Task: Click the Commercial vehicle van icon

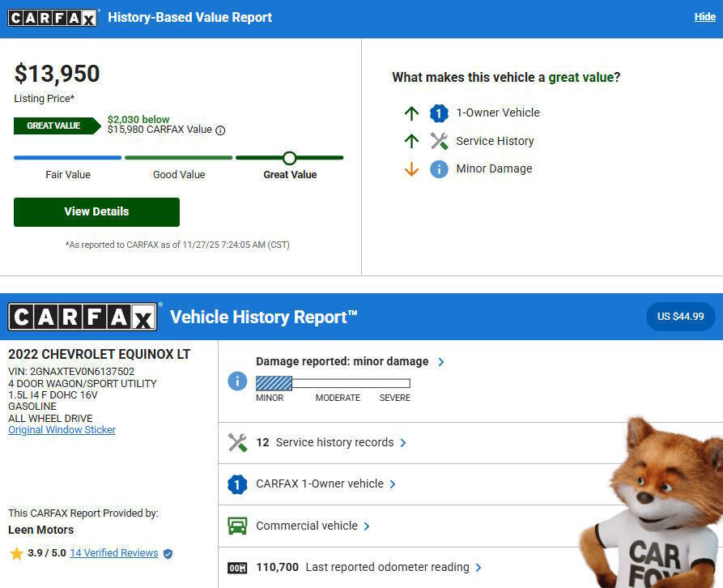Action: point(237,525)
